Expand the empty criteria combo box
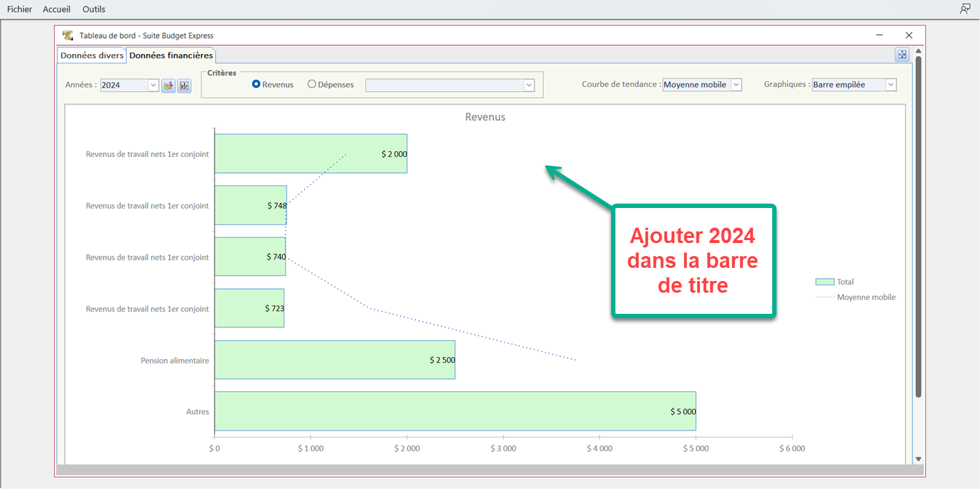 click(x=529, y=85)
